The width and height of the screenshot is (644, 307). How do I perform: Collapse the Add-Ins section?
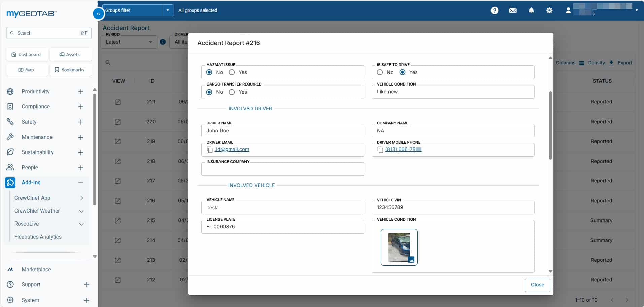pyautogui.click(x=81, y=183)
